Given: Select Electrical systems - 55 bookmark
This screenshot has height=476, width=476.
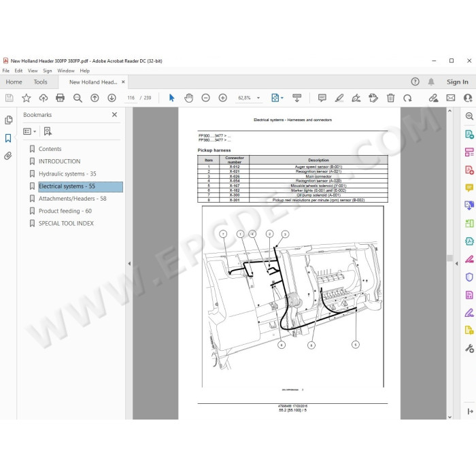Looking at the screenshot, I should pos(80,186).
